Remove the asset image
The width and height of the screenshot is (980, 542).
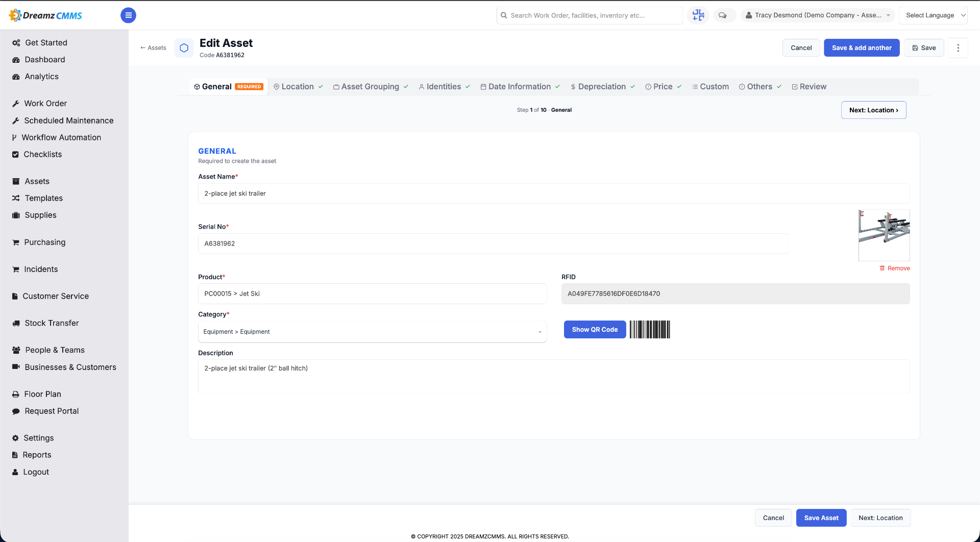[x=895, y=268]
